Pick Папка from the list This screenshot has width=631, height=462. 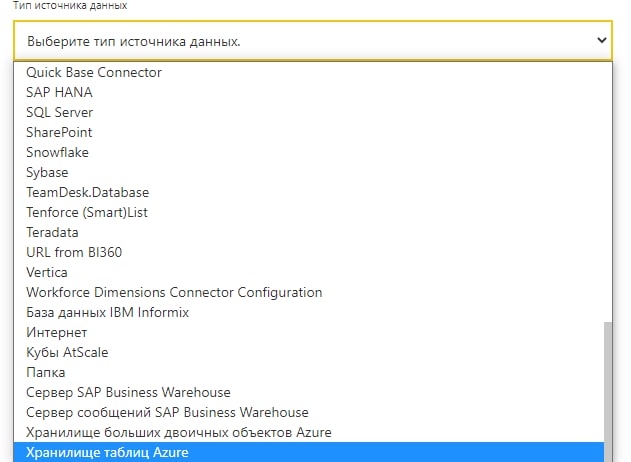pos(309,373)
